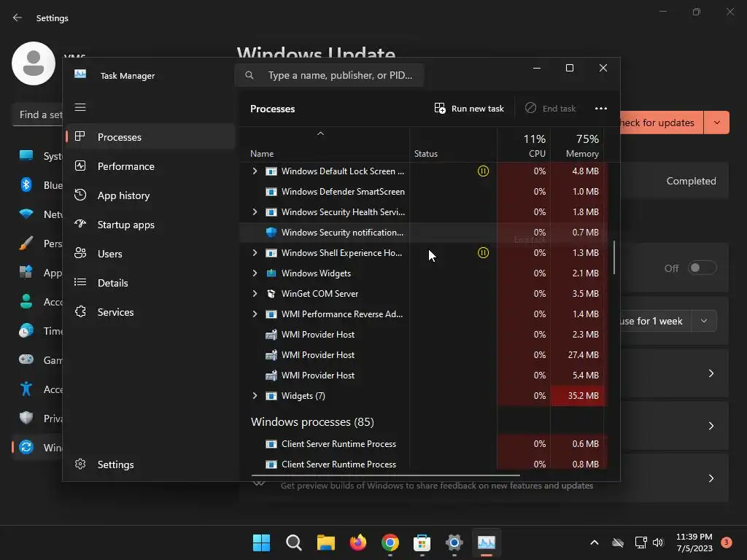Expand the Windows Widgets process
This screenshot has height=560, width=747.
coord(255,273)
